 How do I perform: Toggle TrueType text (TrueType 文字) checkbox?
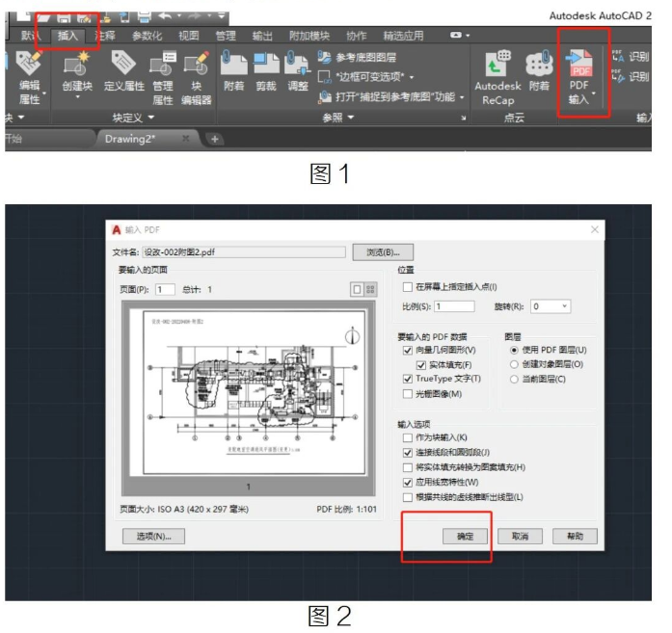click(x=407, y=379)
